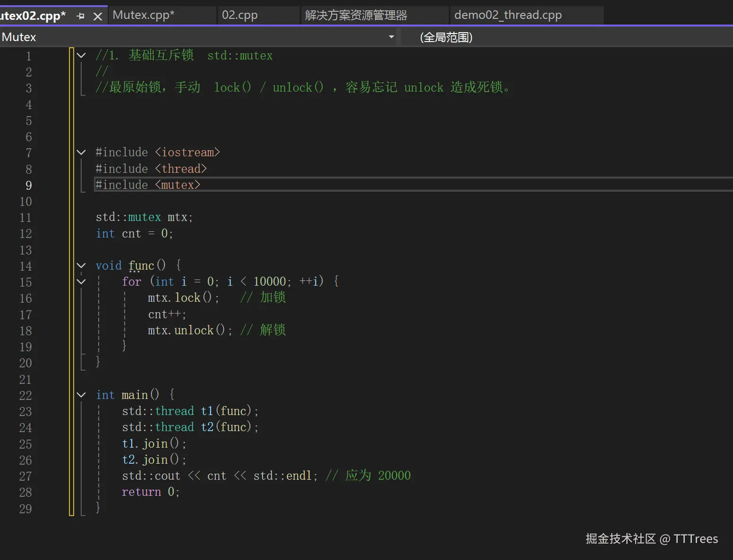Image resolution: width=733 pixels, height=560 pixels.
Task: Collapse the void func() definition
Action: point(81,265)
